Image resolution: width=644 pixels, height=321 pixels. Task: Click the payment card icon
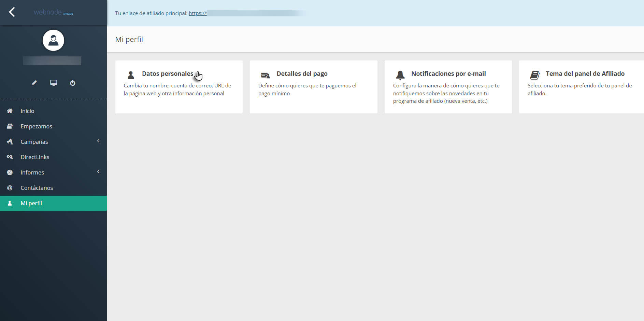coord(265,75)
